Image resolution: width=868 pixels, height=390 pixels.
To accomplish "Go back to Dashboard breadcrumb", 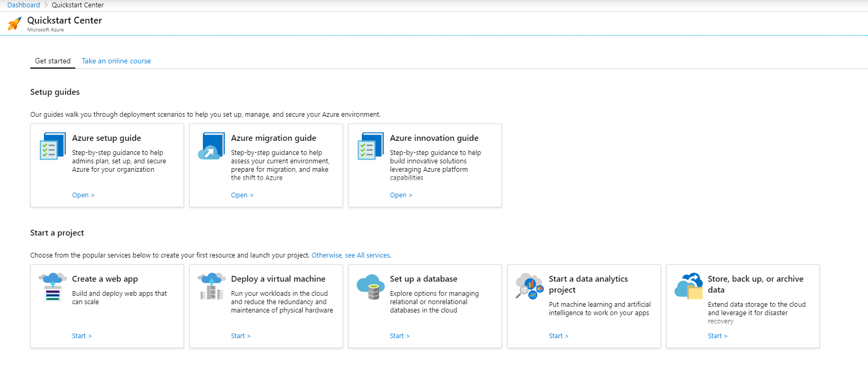I will click(24, 5).
